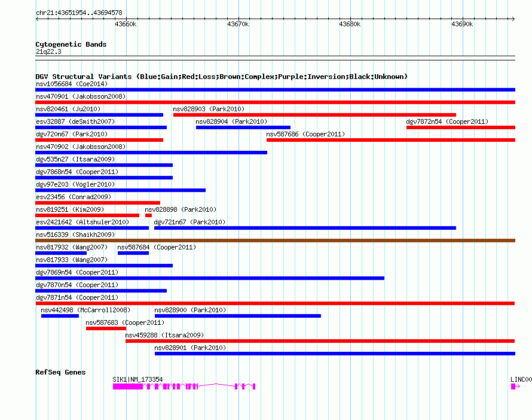Click the esv32887 (deSmith2007) label
This screenshot has width=532, height=420.
click(75, 121)
